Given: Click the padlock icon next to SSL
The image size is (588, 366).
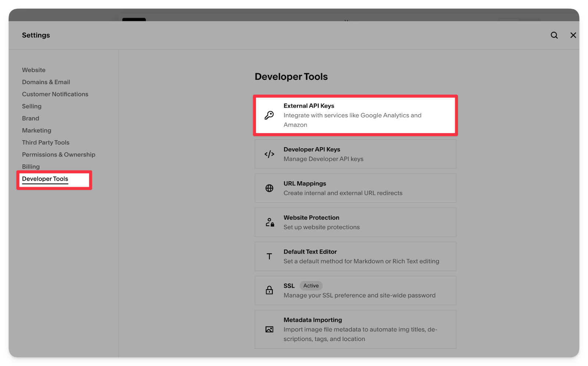Looking at the screenshot, I should click(269, 290).
